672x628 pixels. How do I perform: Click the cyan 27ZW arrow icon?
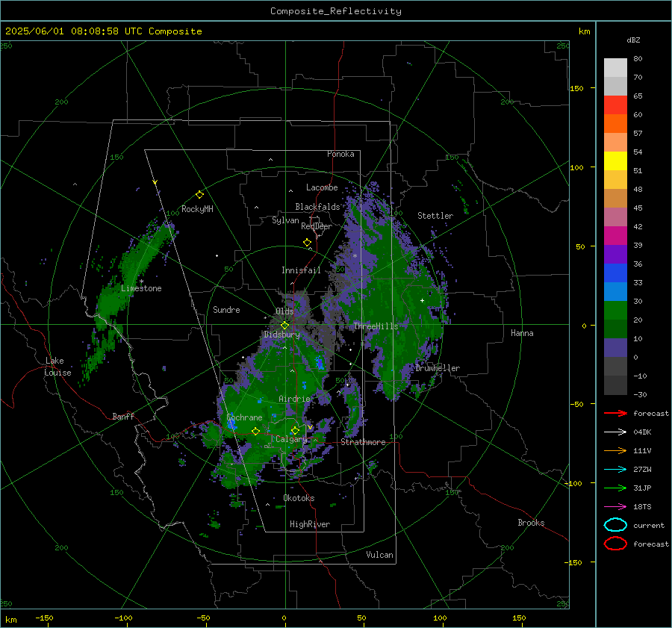pos(615,470)
